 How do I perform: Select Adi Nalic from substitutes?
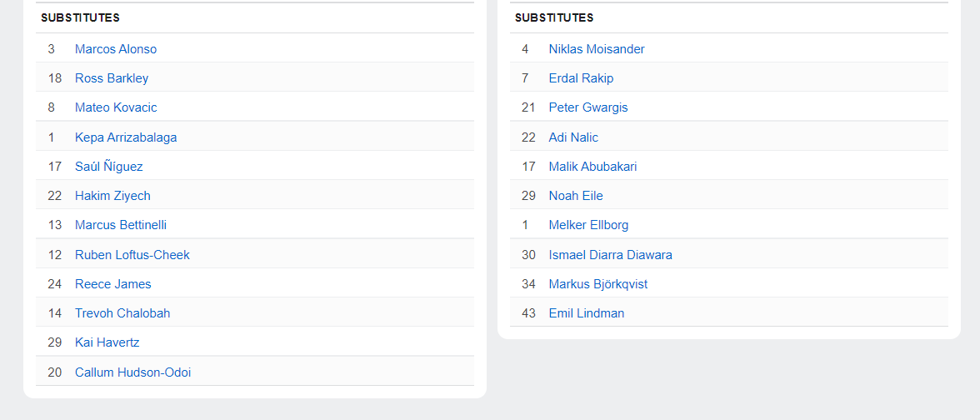pos(573,137)
